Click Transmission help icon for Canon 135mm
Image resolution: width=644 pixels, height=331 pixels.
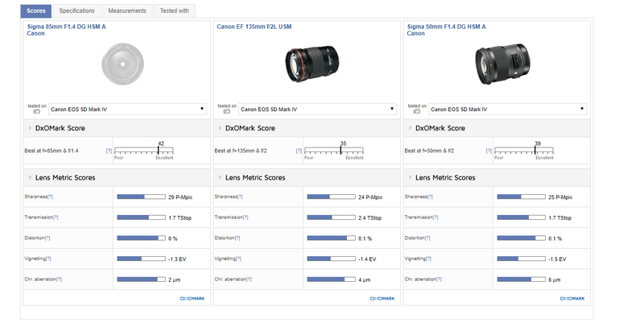point(246,217)
